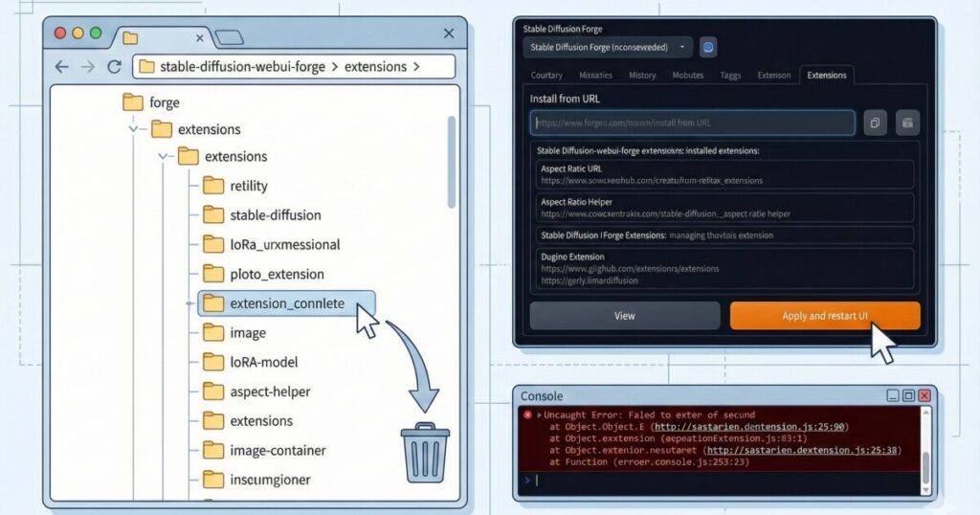Click the blue round icon beside Forge dropdown

(x=708, y=47)
